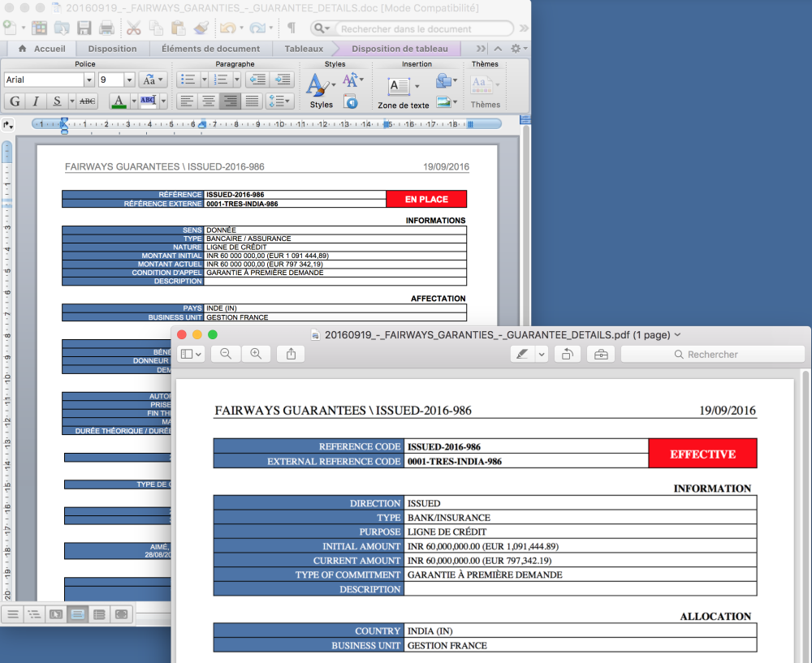Open the Styles quick gallery icon

318,85
